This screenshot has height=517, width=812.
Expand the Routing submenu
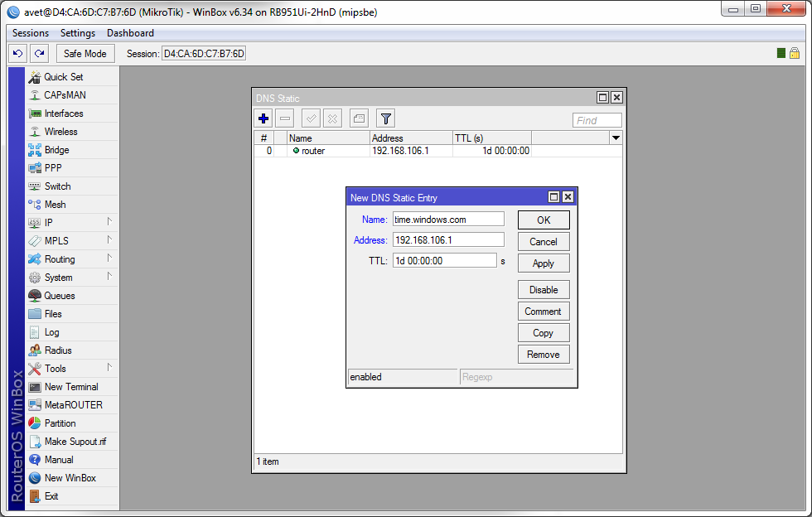(x=60, y=259)
